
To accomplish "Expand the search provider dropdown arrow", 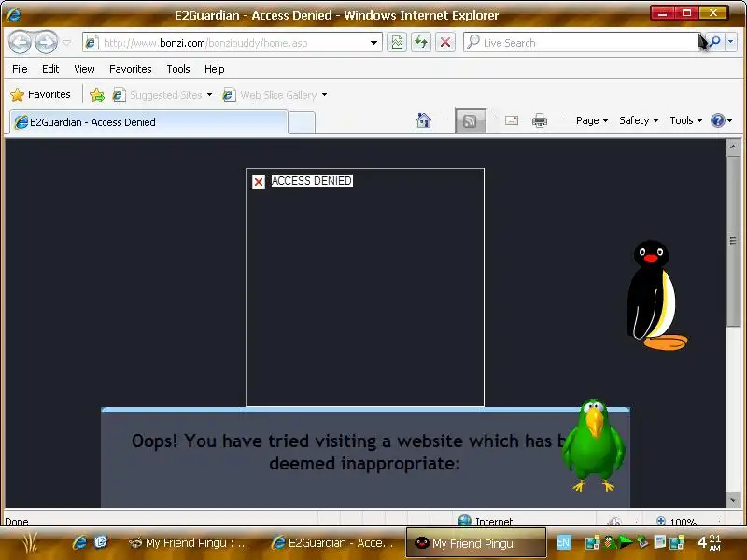I will point(731,42).
